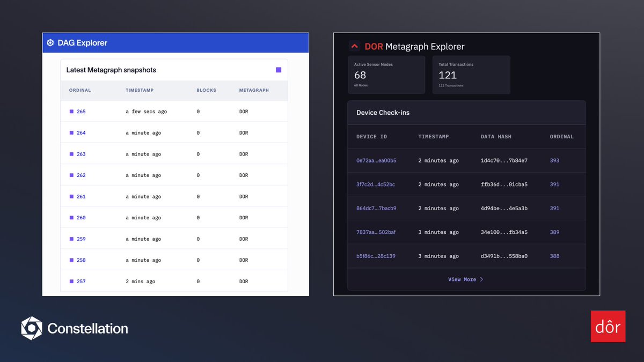Click the TIMESTAMP column header in DAG Explorer

pyautogui.click(x=138, y=90)
